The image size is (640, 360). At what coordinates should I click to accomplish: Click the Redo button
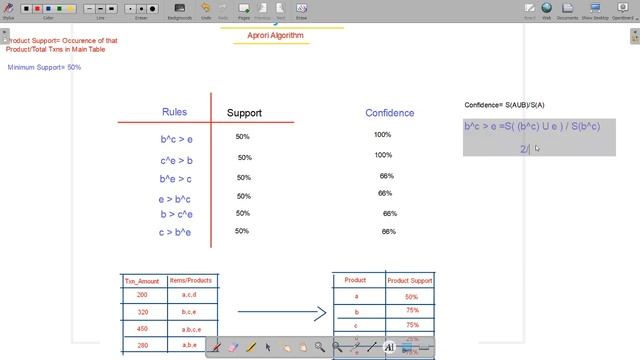point(223,11)
